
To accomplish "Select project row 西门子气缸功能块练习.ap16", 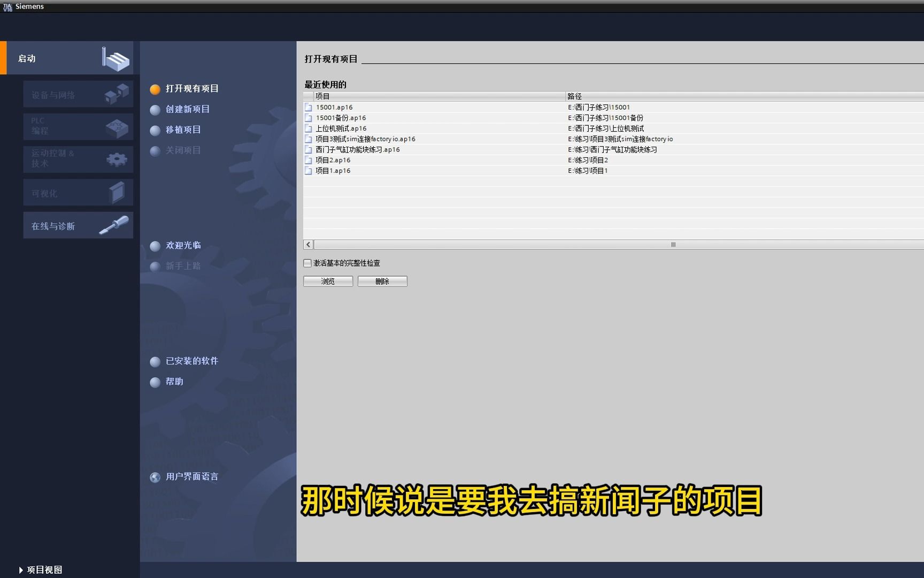I will tap(613, 149).
